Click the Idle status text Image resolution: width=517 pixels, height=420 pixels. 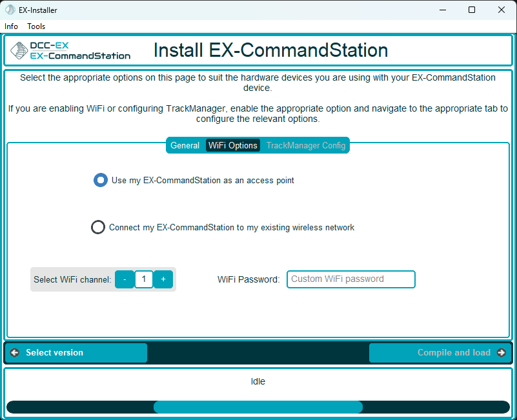(x=258, y=381)
